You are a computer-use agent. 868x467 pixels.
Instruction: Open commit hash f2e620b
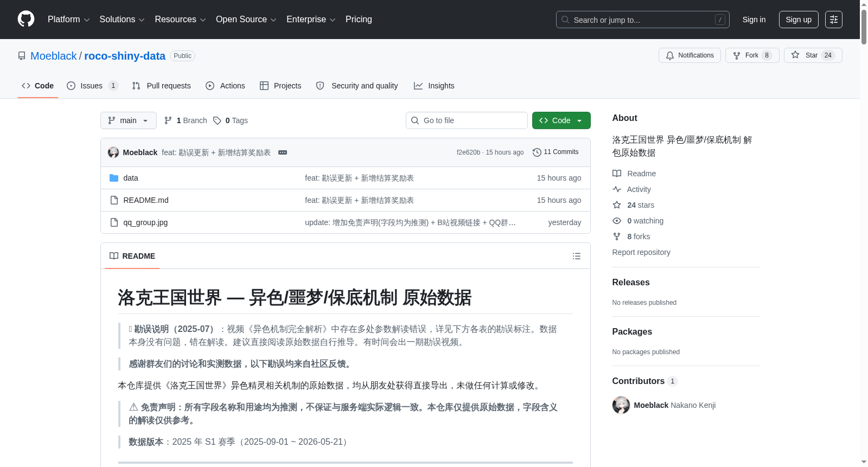point(468,152)
